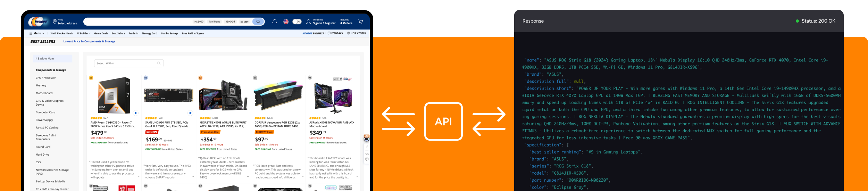
Task: Select the 'rtx 5090' search suggestion
Action: (x=199, y=22)
